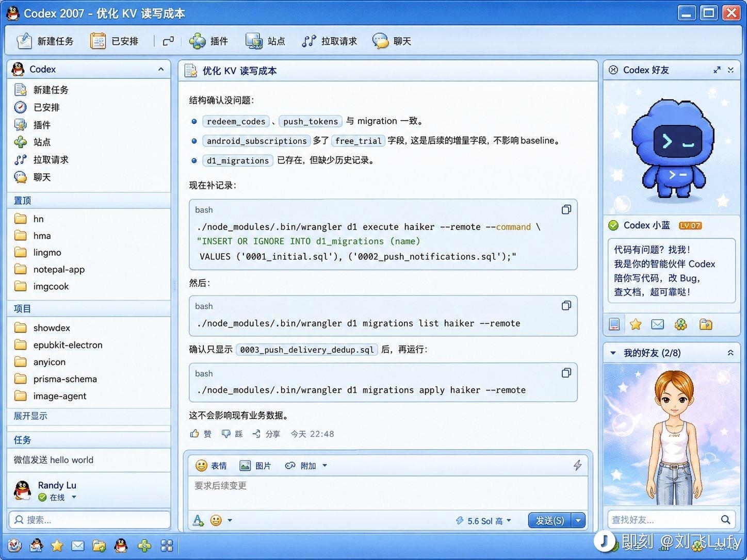The height and width of the screenshot is (560, 747).
Task: Click the star icon in bottom taskbar
Action: [57, 546]
